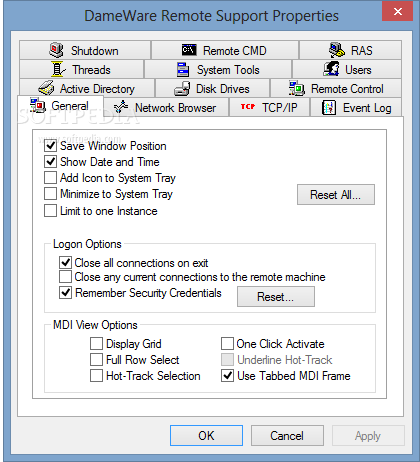Click the Remote CMD console icon
The width and height of the screenshot is (420, 462).
point(189,50)
